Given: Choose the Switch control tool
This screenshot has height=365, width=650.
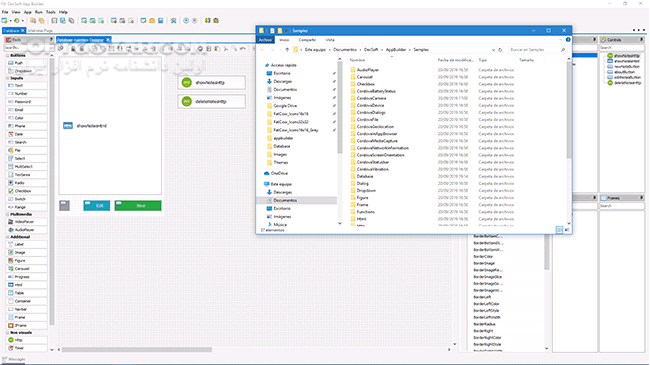Looking at the screenshot, I should (x=27, y=199).
